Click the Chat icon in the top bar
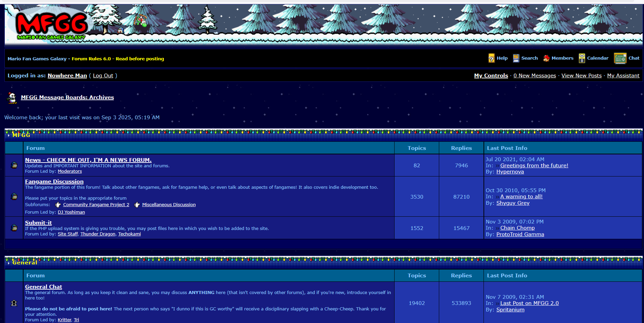The image size is (644, 323). (620, 58)
